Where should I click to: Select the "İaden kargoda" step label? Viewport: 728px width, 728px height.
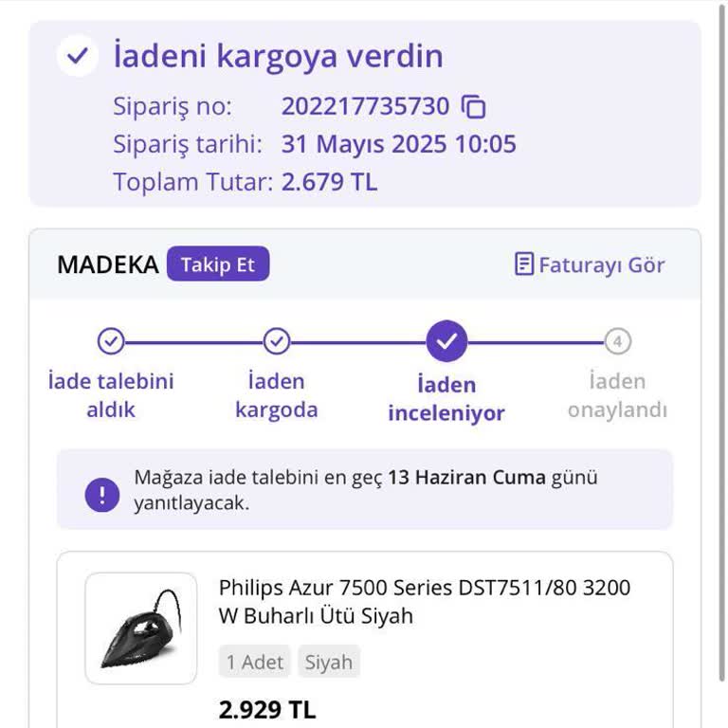pos(276,395)
